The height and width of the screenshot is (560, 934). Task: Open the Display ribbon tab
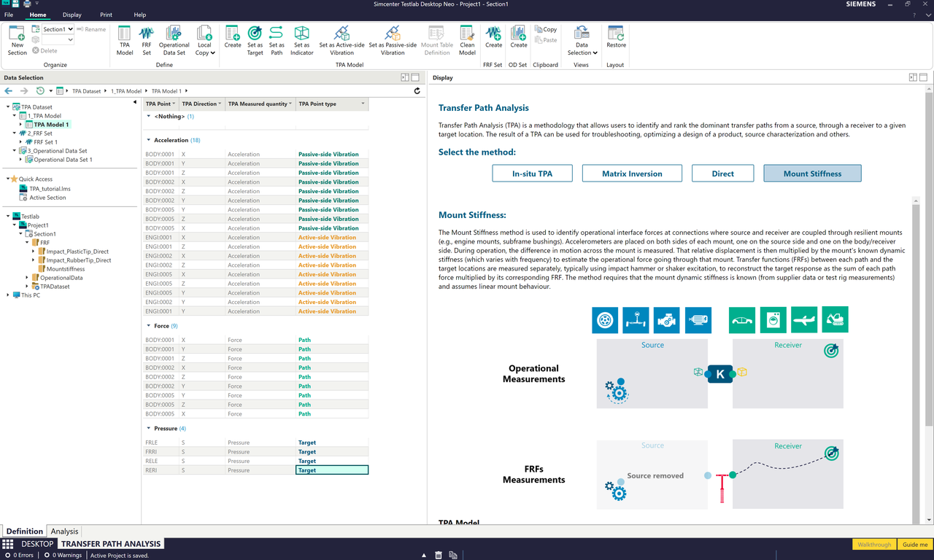tap(72, 15)
